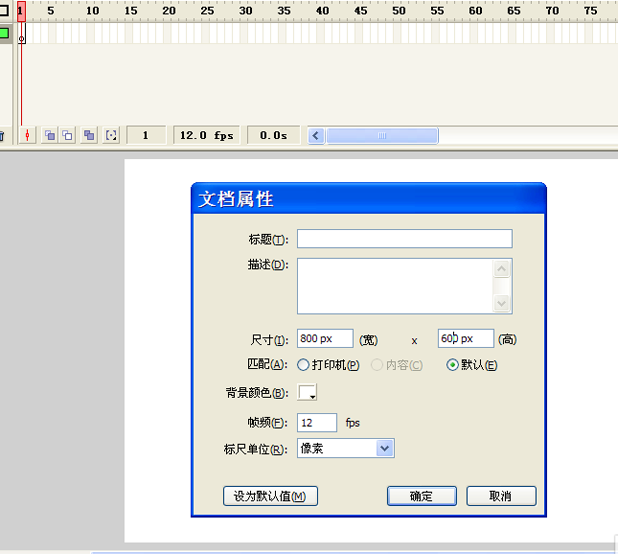Select the 默认 match radio button
The height and width of the screenshot is (554, 618).
pyautogui.click(x=452, y=365)
